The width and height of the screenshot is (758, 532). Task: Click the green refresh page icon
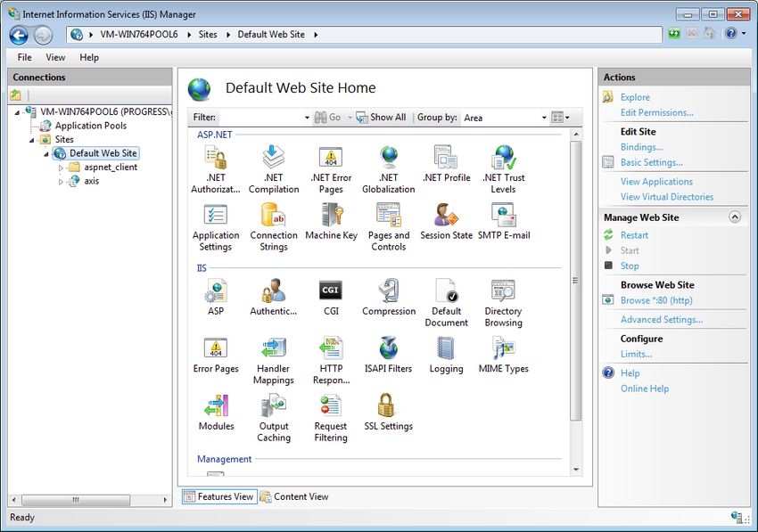(x=674, y=34)
